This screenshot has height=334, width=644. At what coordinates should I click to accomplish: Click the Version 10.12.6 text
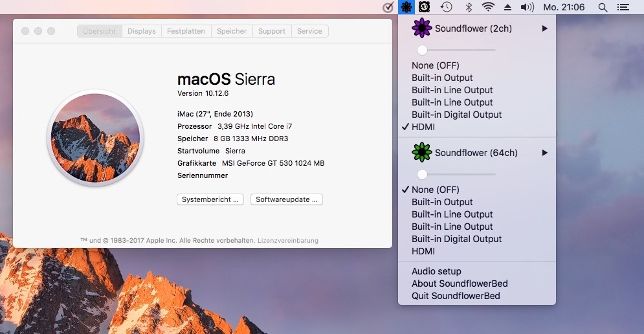(203, 93)
